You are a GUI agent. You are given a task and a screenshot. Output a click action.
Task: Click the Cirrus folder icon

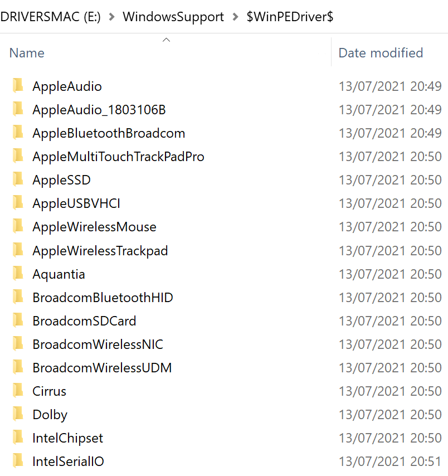pos(18,390)
